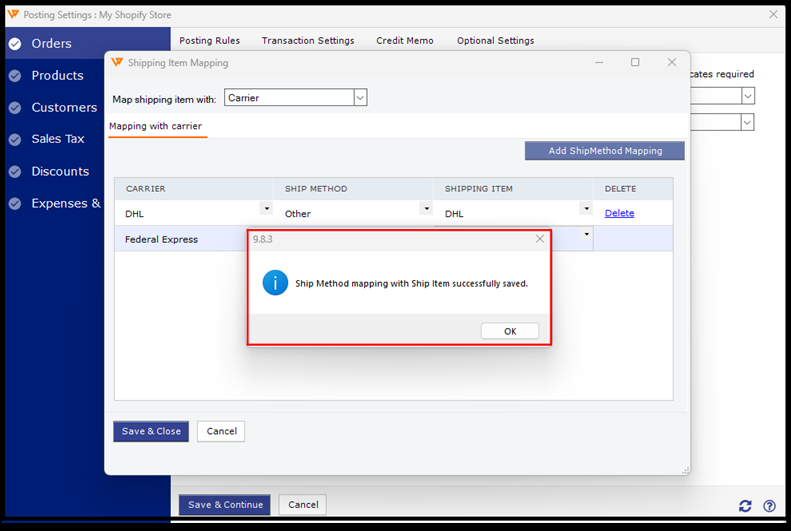Click the Delete link for DHL row

619,213
